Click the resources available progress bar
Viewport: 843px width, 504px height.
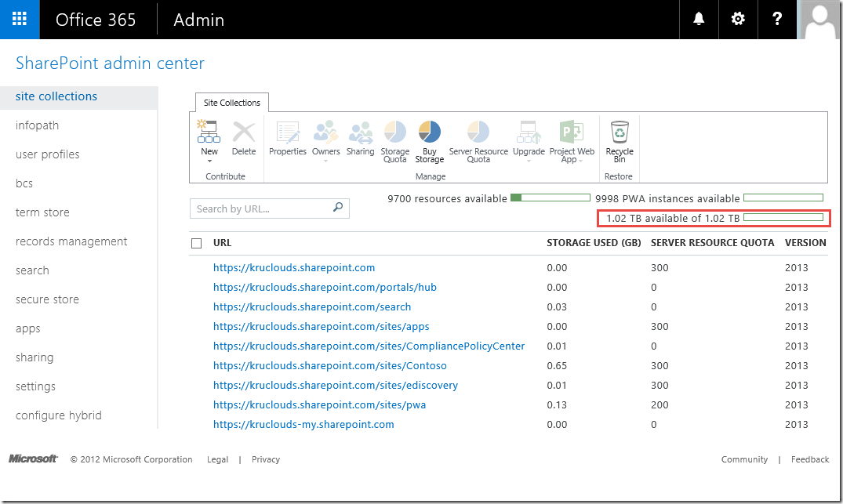[550, 198]
